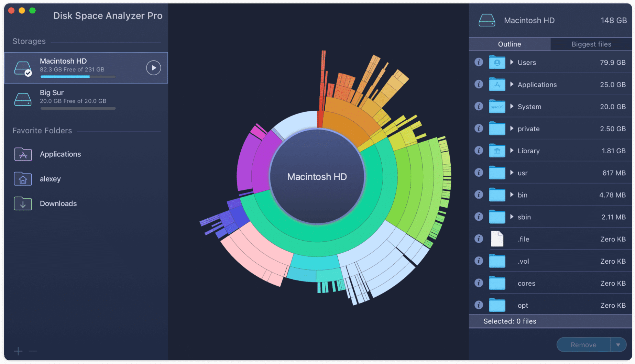Viewport: 635px width, 364px height.
Task: Click the Big Sur usage progress bar
Action: [x=78, y=108]
